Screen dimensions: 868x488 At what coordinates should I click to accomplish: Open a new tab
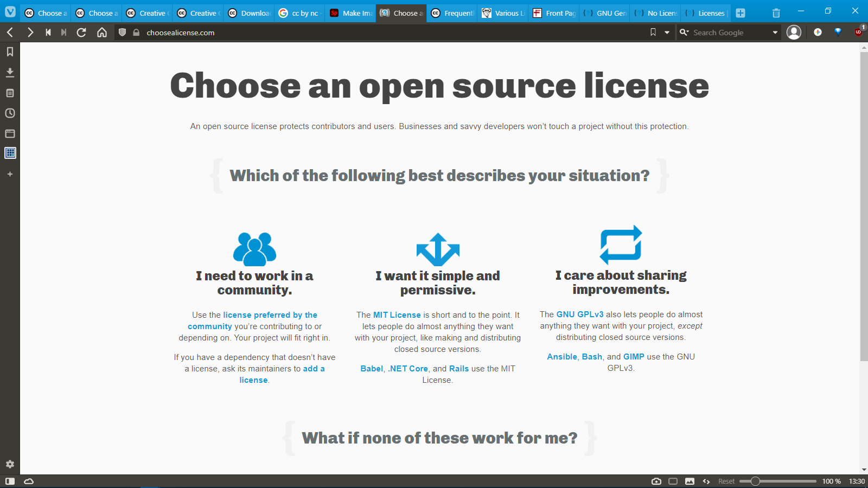(741, 13)
